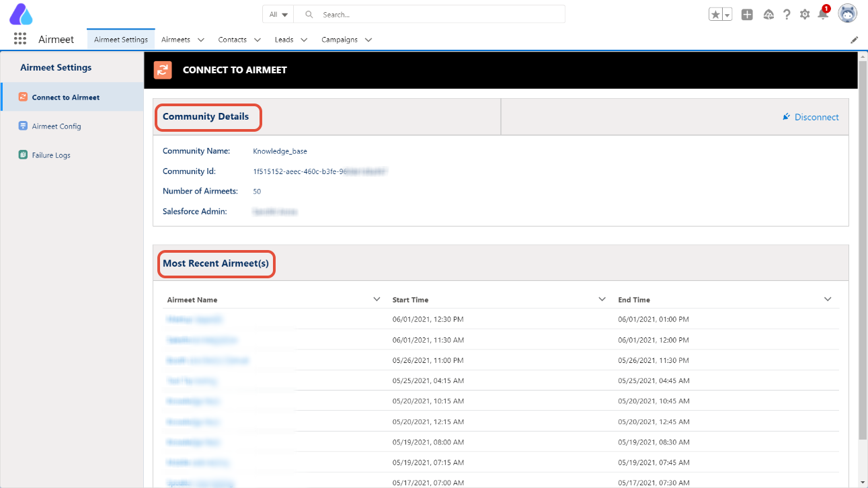Open the App Launcher grid icon
Screen dimensions: 868x488
(x=20, y=39)
